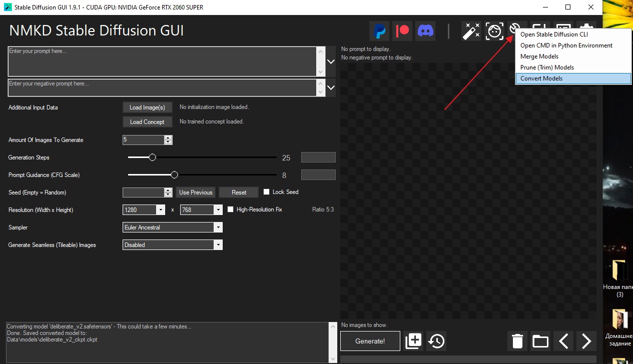
Task: Open the output folder icon
Action: click(540, 341)
